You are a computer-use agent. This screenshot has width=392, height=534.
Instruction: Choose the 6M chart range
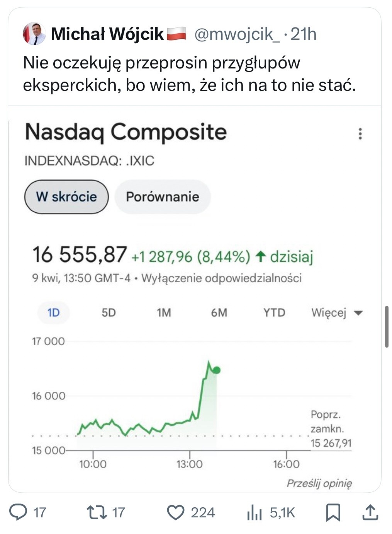point(219,312)
